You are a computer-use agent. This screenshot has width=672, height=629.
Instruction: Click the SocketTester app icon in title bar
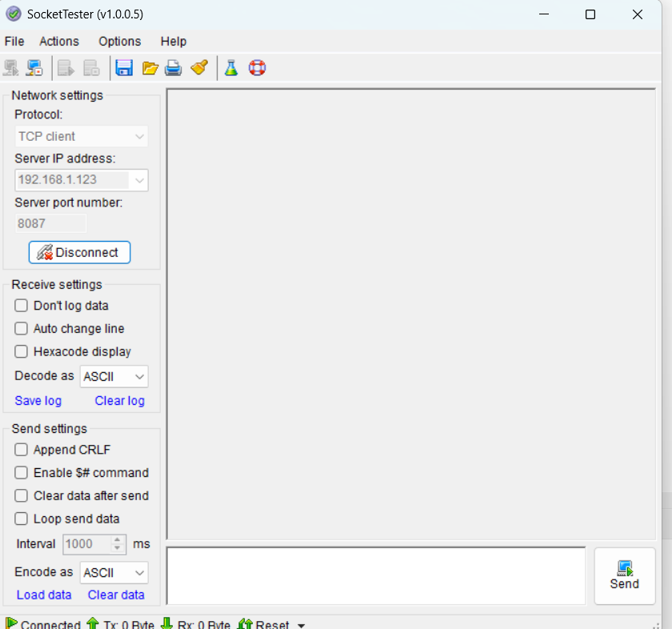click(14, 14)
